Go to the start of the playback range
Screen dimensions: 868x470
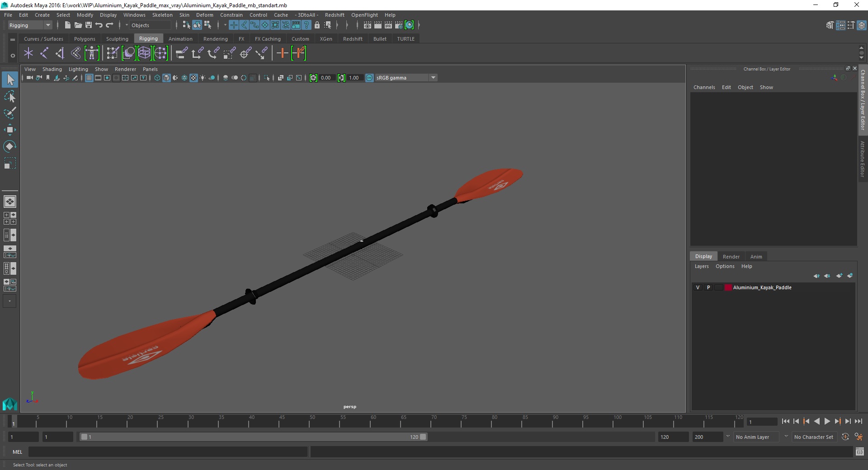(x=786, y=421)
